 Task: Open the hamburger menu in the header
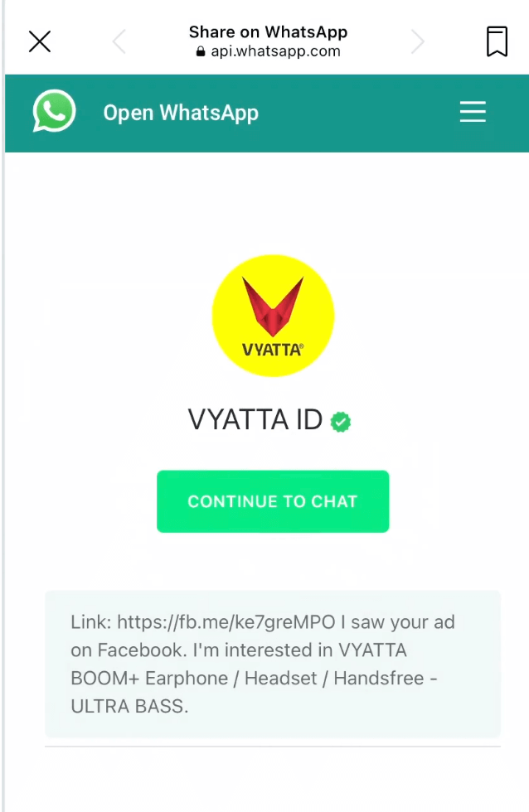473,112
